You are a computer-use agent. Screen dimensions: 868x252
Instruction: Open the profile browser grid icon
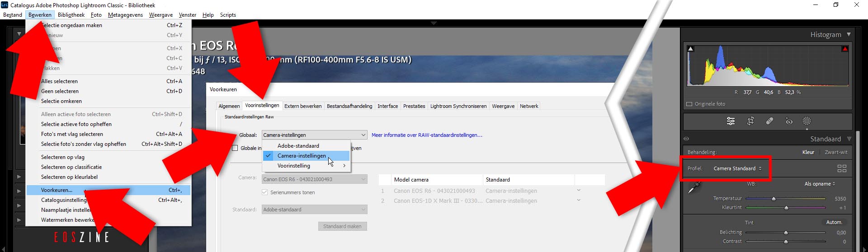pos(842,168)
